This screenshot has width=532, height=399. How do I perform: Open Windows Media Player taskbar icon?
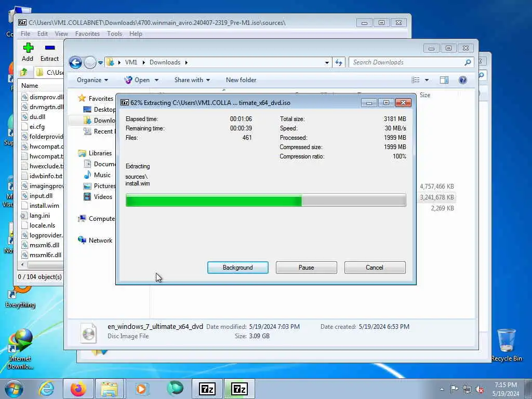pos(141,389)
